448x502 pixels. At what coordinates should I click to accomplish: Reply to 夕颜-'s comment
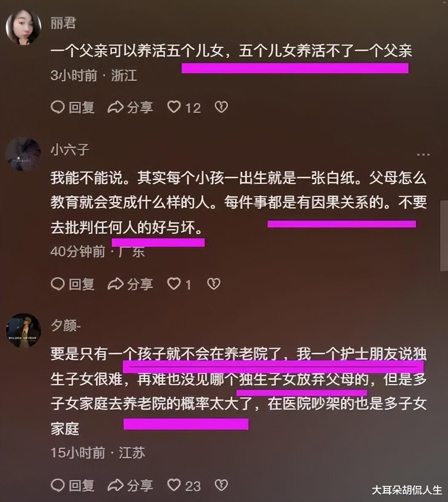click(x=73, y=485)
